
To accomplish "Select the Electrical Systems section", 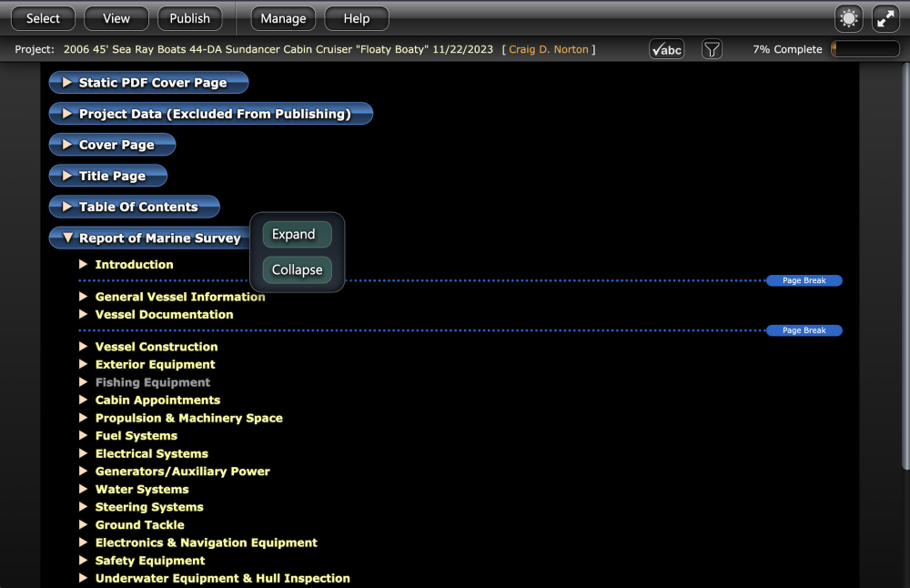I will click(151, 453).
